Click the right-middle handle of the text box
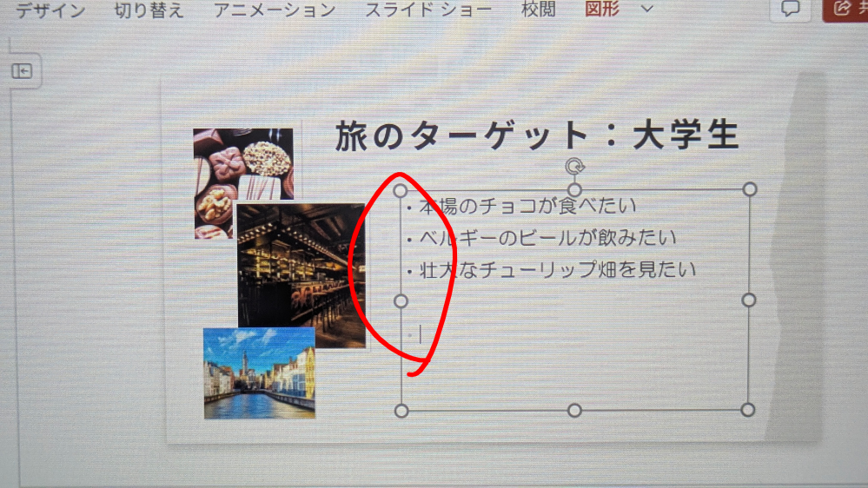The height and width of the screenshot is (488, 868). coord(748,300)
